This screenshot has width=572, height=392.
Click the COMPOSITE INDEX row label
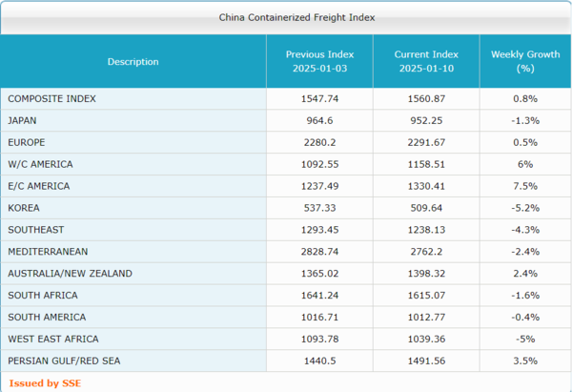pos(51,98)
